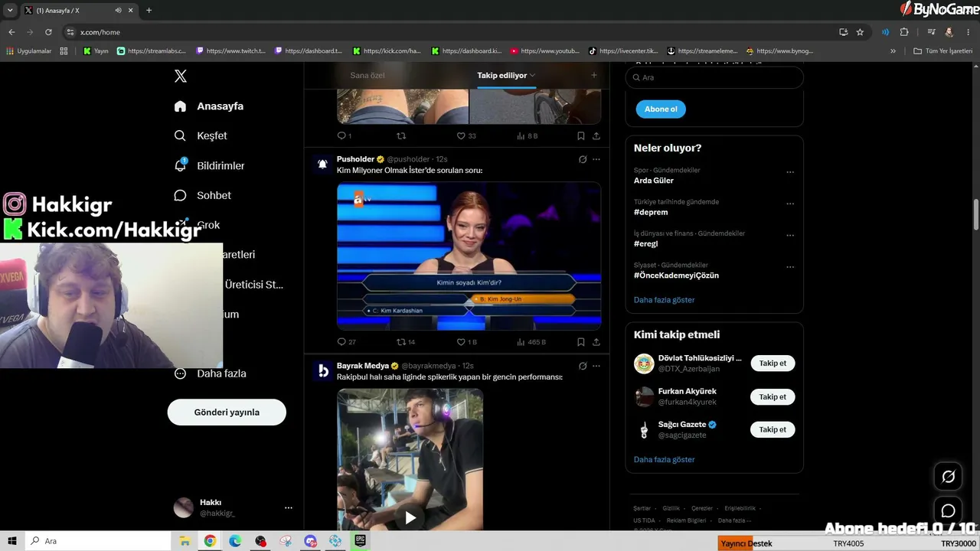
Task: Open Grok action on Pusholder post
Action: click(x=583, y=159)
